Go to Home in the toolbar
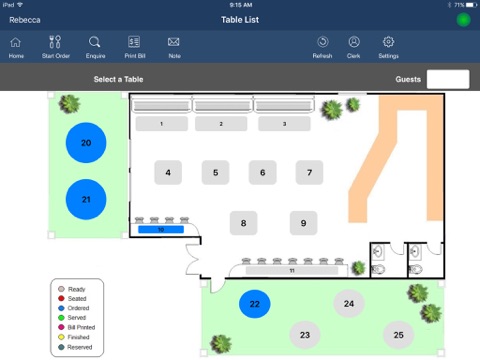The height and width of the screenshot is (360, 480). [16, 47]
